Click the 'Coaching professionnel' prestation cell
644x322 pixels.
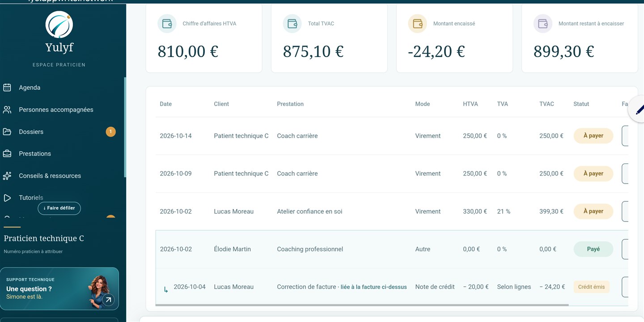(x=310, y=249)
